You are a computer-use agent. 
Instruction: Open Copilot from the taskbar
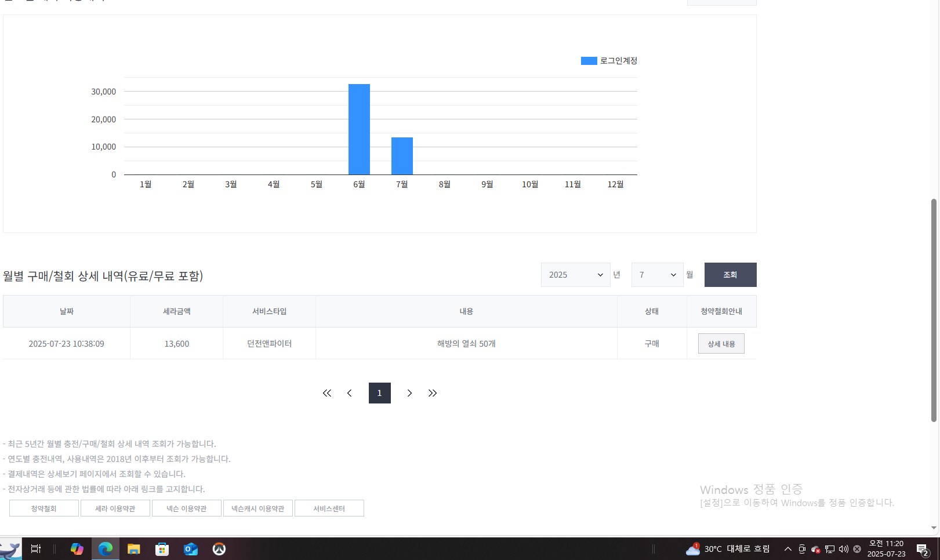77,548
